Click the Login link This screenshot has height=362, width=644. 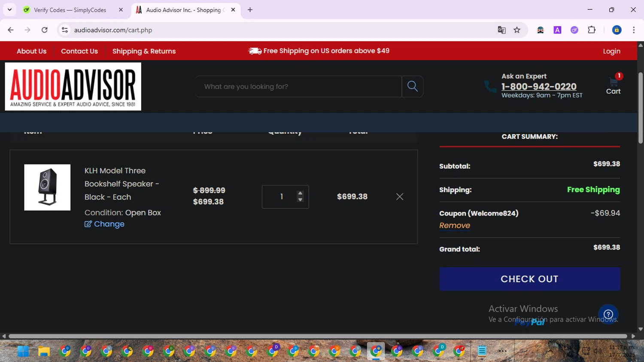(611, 51)
